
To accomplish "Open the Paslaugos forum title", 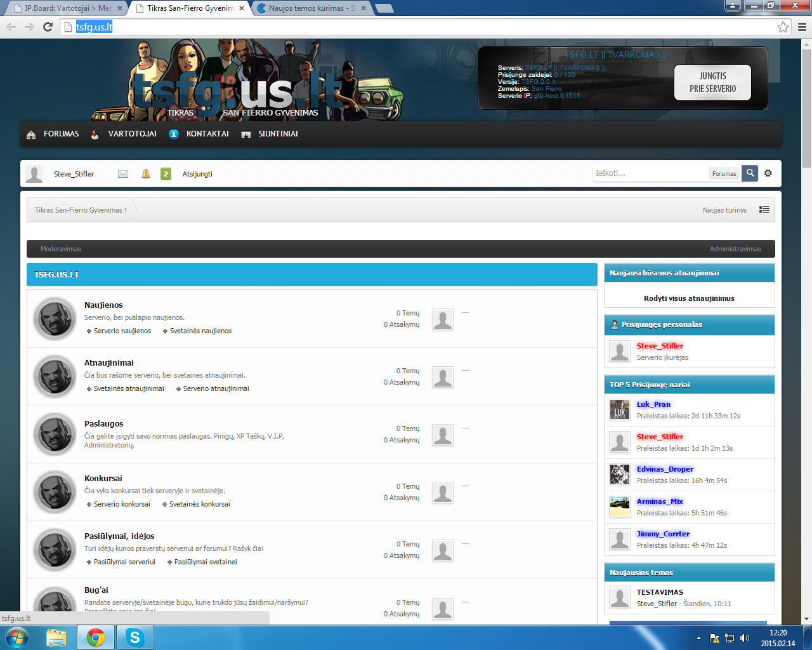I will pyautogui.click(x=104, y=424).
